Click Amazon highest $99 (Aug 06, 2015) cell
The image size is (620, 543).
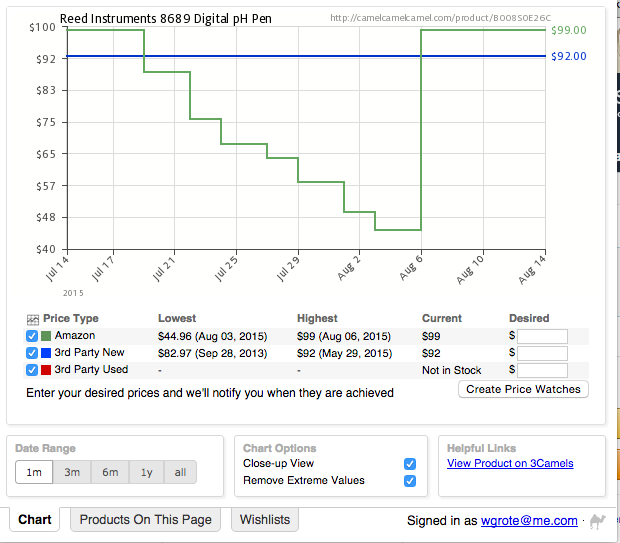click(344, 337)
